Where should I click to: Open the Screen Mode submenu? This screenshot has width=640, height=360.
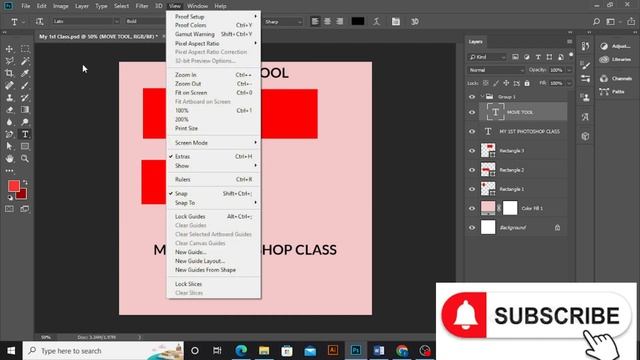click(x=213, y=143)
